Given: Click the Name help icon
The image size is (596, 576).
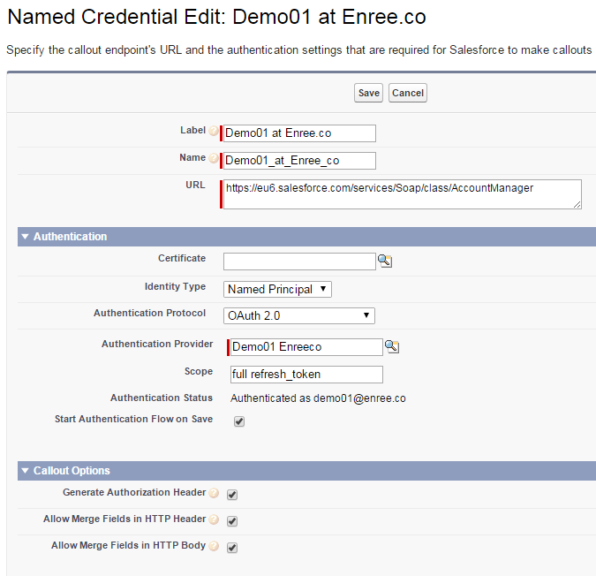Looking at the screenshot, I should pos(214,158).
